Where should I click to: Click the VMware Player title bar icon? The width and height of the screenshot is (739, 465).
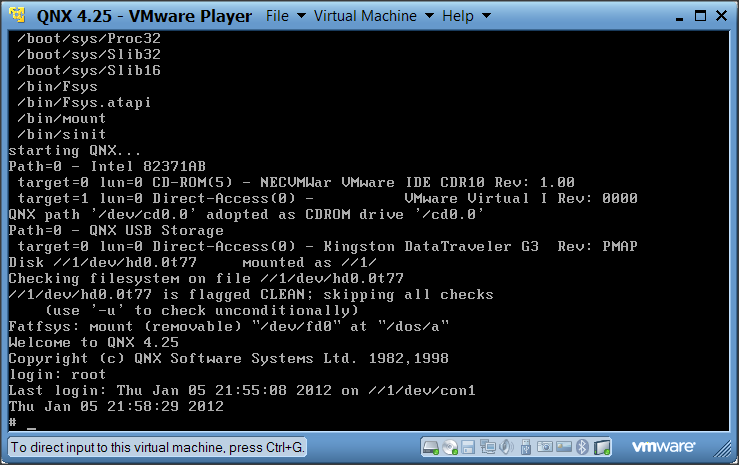pyautogui.click(x=16, y=16)
